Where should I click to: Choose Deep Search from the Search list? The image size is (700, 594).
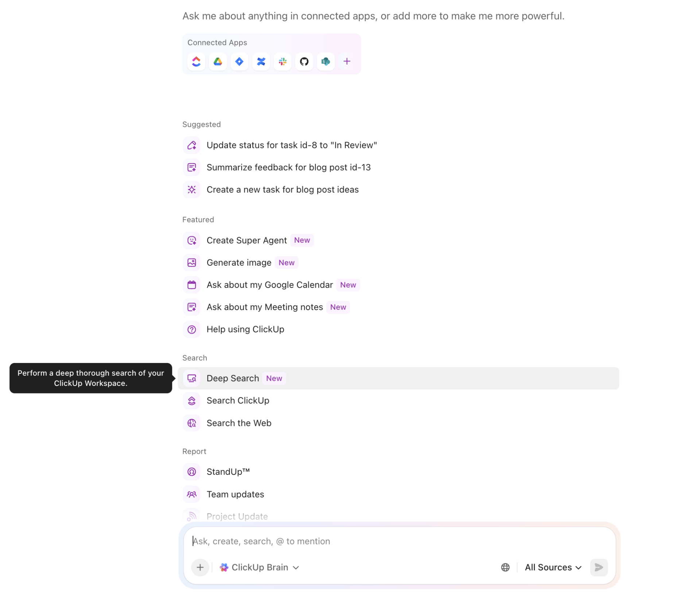(x=233, y=378)
